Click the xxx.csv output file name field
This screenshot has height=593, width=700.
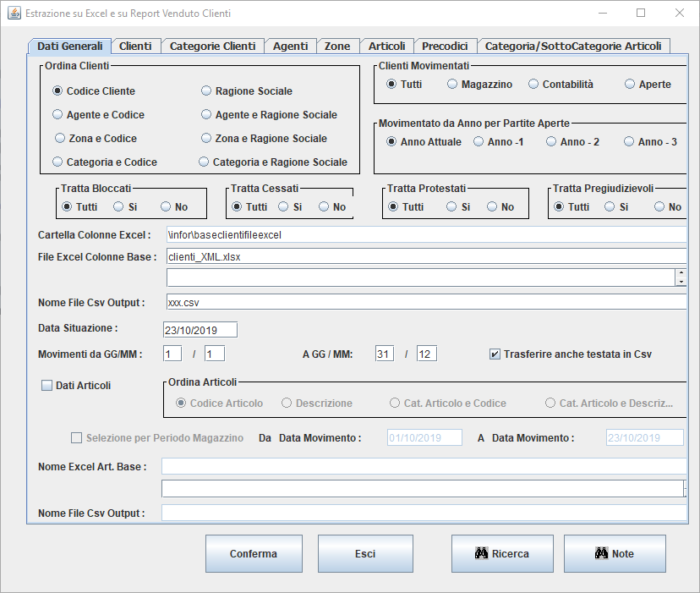tap(426, 302)
